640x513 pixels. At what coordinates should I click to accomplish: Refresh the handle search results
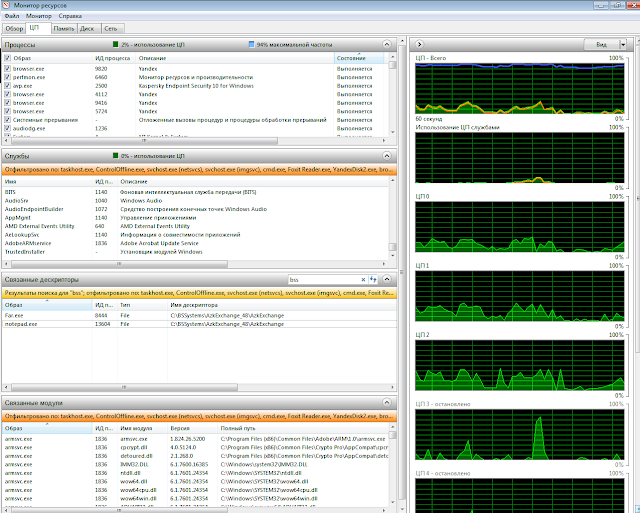point(373,280)
